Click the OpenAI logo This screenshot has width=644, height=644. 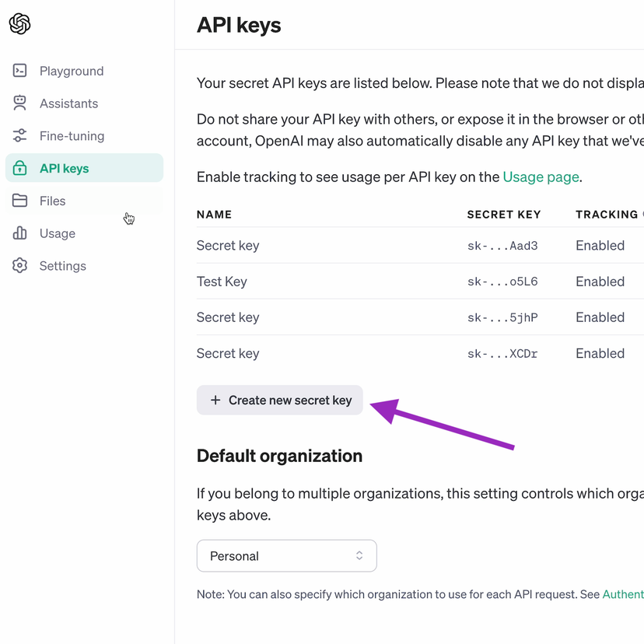(x=19, y=24)
